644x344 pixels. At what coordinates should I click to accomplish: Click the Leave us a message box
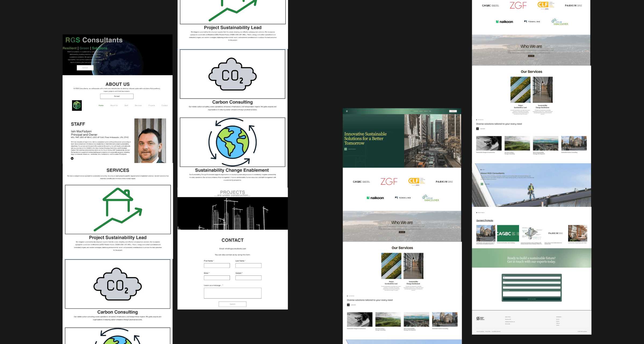[x=232, y=293]
